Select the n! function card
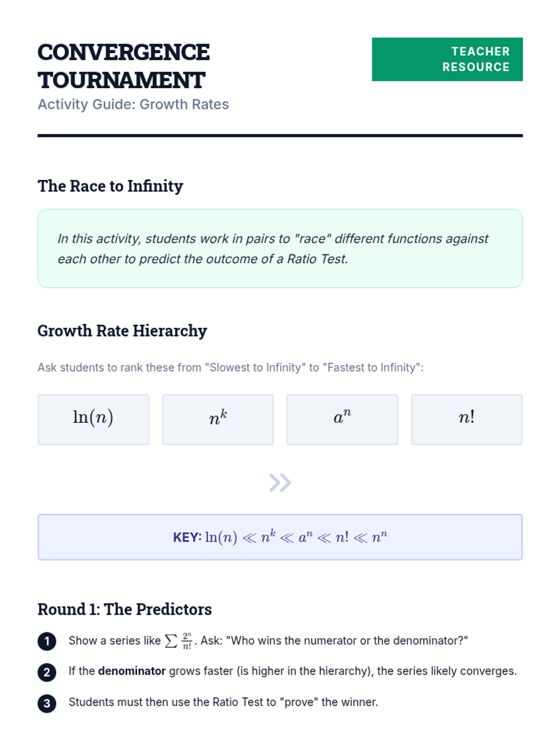 click(467, 419)
